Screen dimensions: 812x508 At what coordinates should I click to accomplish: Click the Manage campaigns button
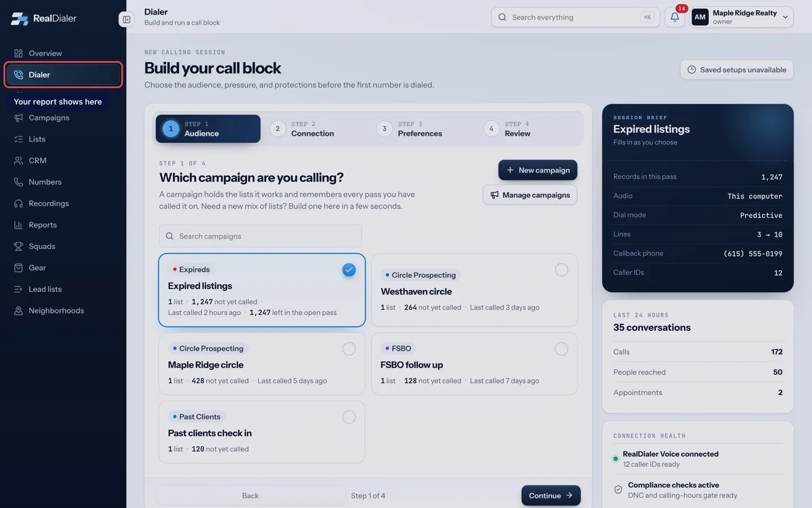pos(530,195)
